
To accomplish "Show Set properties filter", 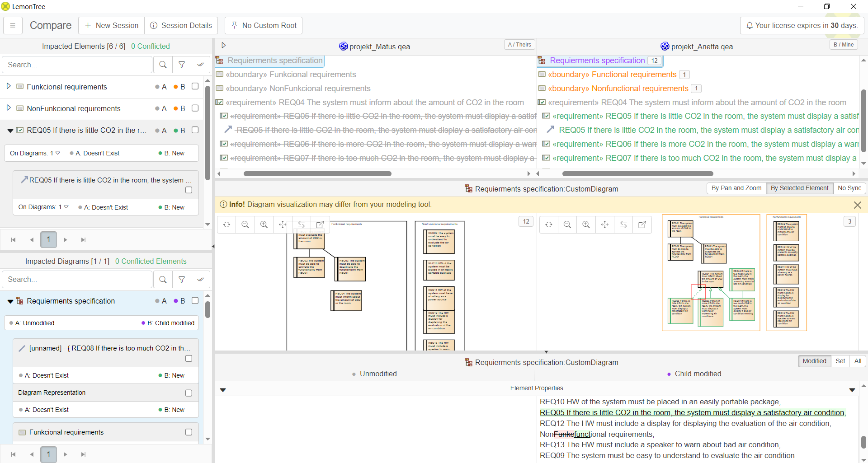I will point(840,361).
